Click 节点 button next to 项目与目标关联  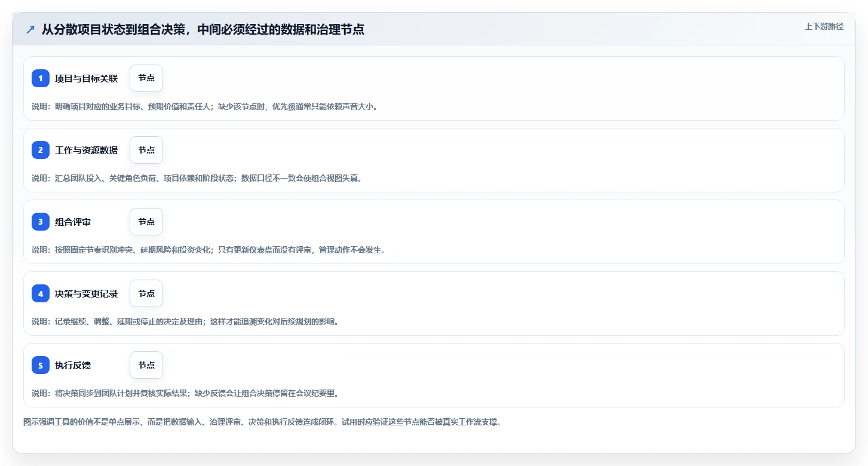pos(146,78)
